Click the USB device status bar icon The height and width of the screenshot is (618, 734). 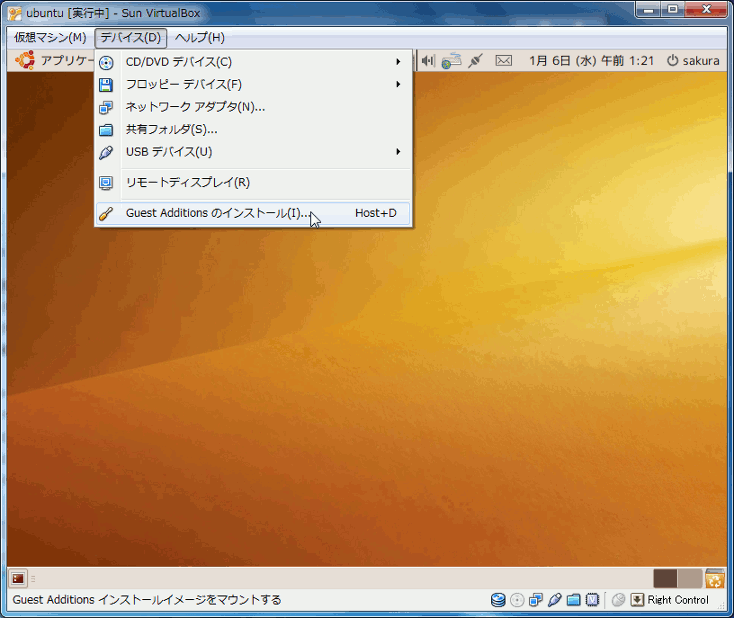click(555, 600)
